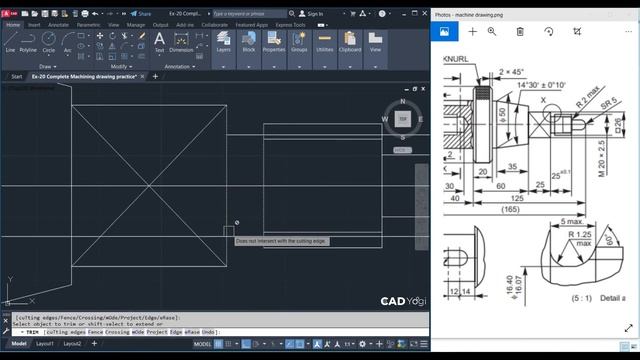Toggle object snap tracking in status bar
Image resolution: width=640 pixels, height=360 pixels.
pos(289,344)
